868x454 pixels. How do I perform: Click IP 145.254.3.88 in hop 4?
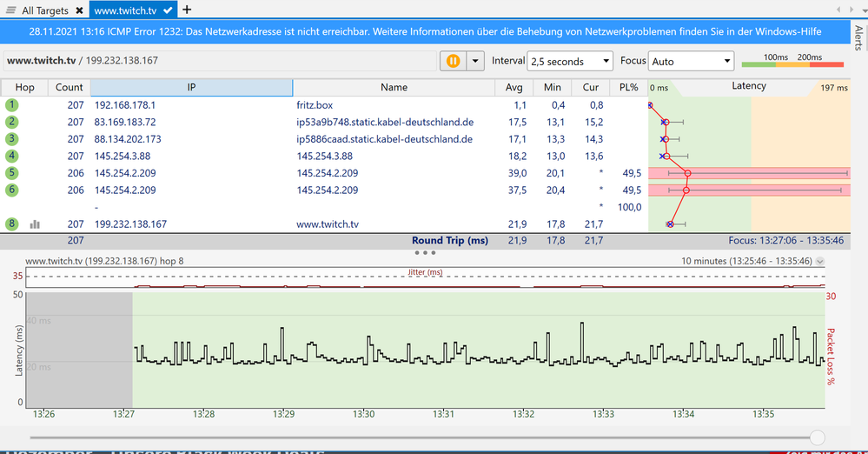click(123, 157)
